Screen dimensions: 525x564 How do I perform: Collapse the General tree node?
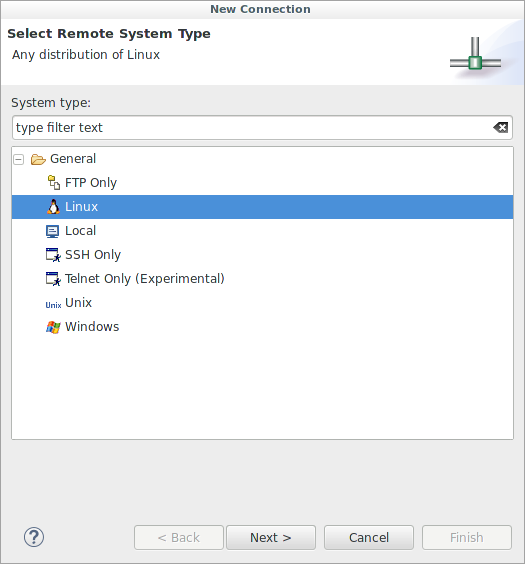click(19, 159)
